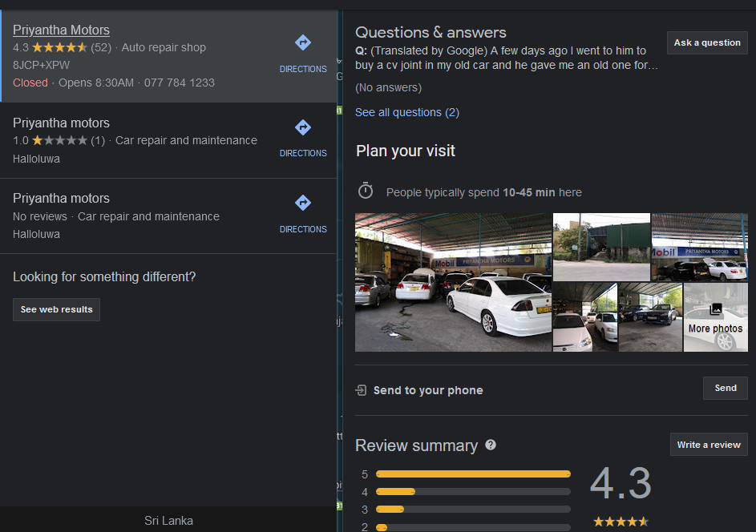Open the Review summary help question mark
This screenshot has width=756, height=532.
[491, 445]
